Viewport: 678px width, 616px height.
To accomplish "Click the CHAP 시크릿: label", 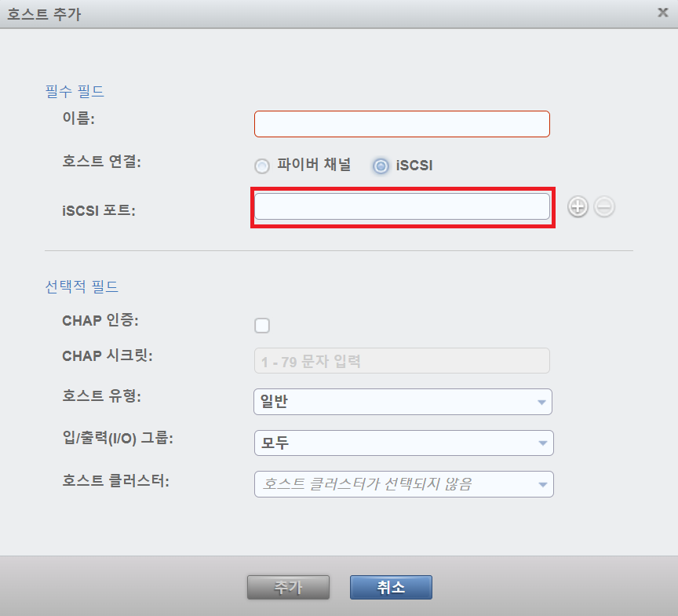I will click(x=108, y=355).
